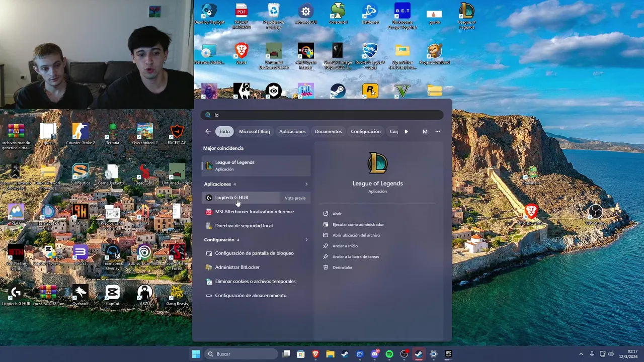The height and width of the screenshot is (362, 644).
Task: Open Papelera de reciclaje on desktop
Action: [x=273, y=17]
